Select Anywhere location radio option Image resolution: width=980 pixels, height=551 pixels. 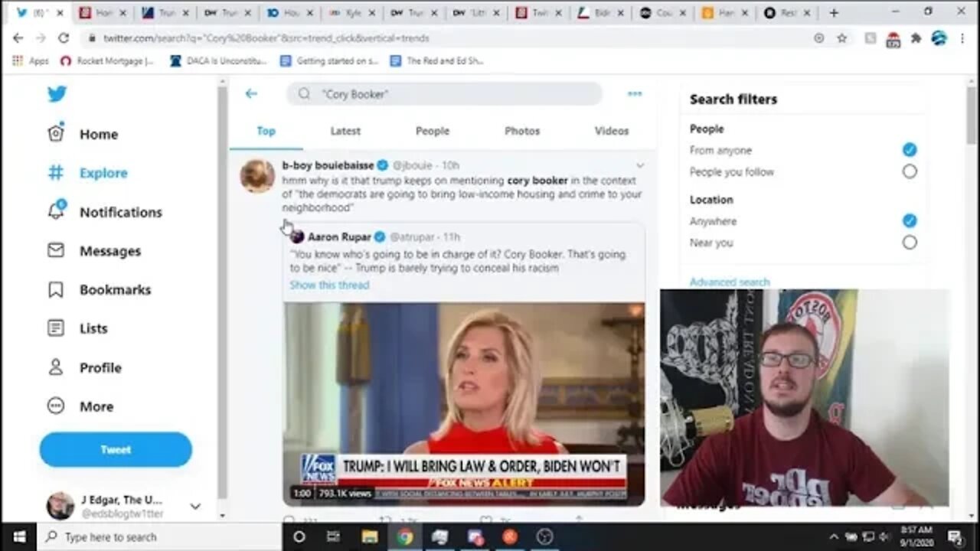pos(909,221)
